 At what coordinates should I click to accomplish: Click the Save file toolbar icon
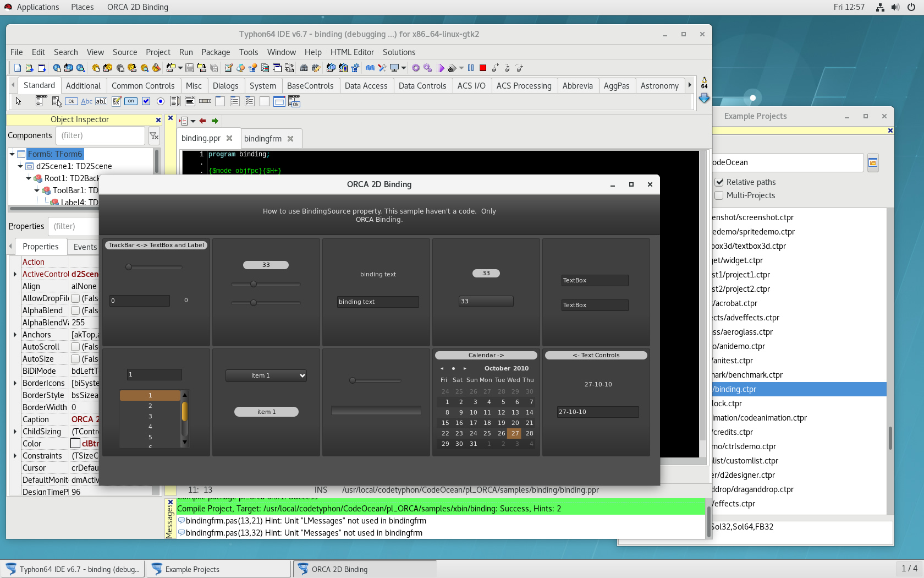point(190,68)
